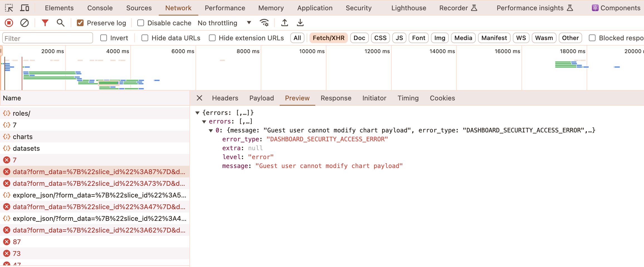Image resolution: width=644 pixels, height=267 pixels.
Task: Filter requests by WS
Action: [x=521, y=38]
